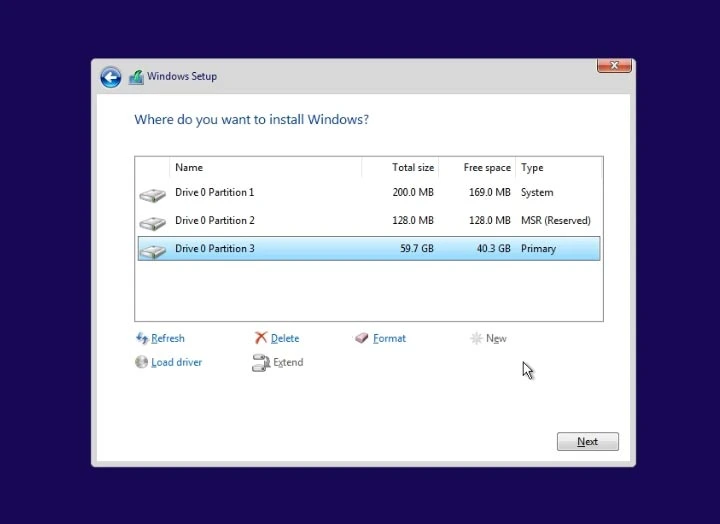Select Drive 0 Partition 1
This screenshot has height=524, width=720.
[x=369, y=192]
